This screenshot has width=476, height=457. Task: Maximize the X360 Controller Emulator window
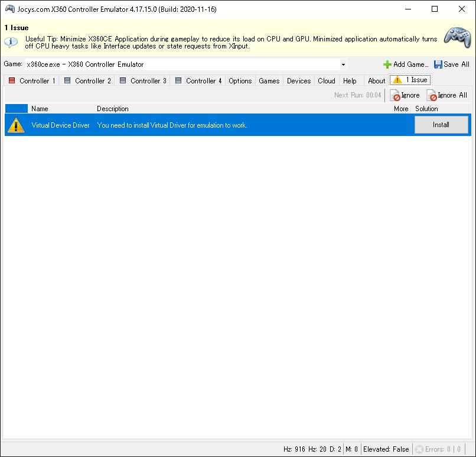point(435,9)
